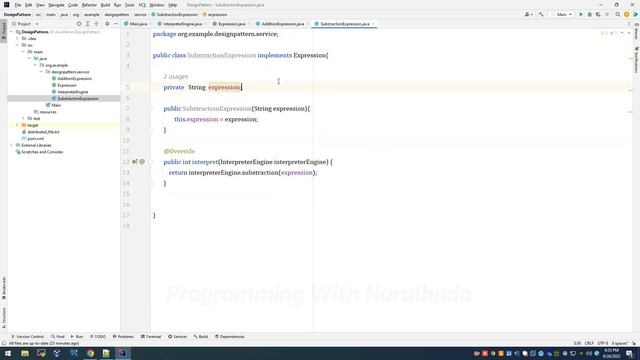Open Project panel settings gear
Image resolution: width=640 pixels, height=360 pixels.
coord(107,24)
